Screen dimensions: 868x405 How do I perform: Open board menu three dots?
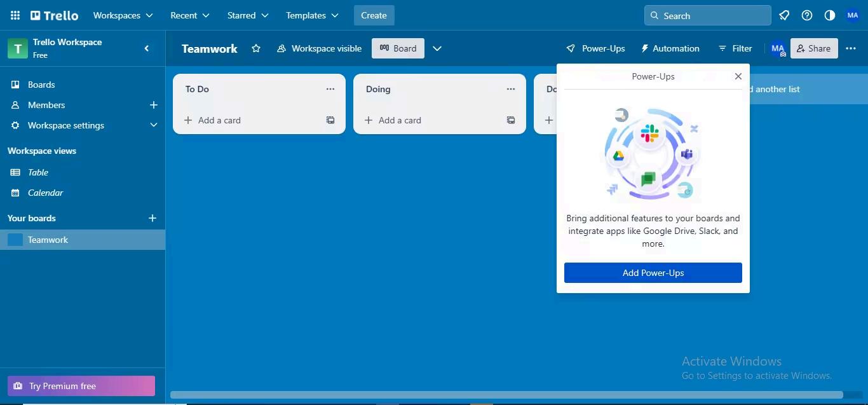[851, 48]
